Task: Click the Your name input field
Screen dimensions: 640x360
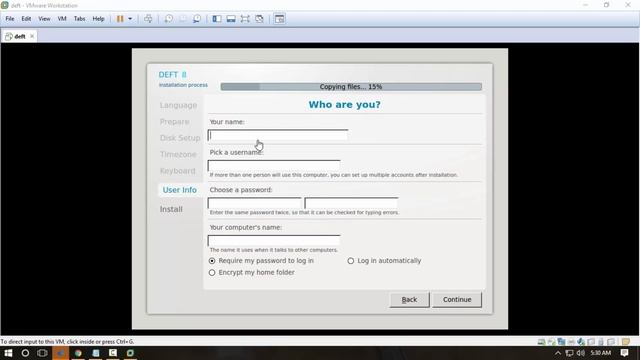Action: [x=278, y=136]
